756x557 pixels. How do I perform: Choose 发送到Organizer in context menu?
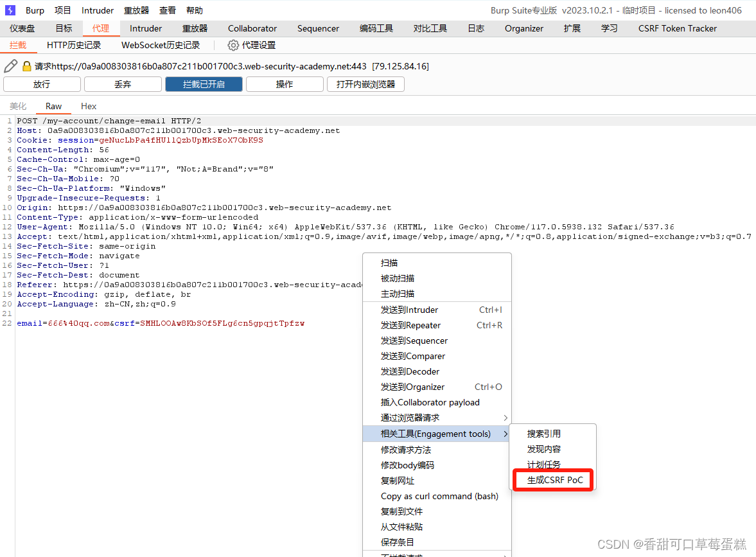437,387
